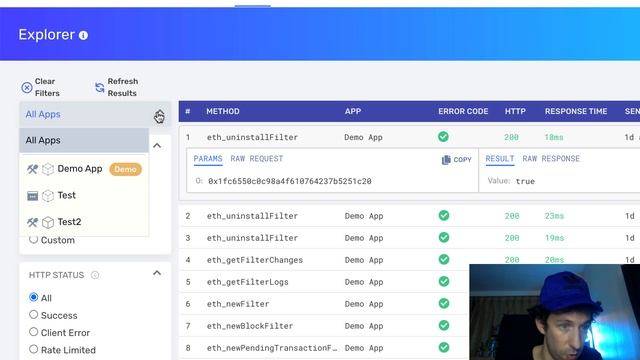Click the green check in row 8
The width and height of the screenshot is (640, 360).
444,348
